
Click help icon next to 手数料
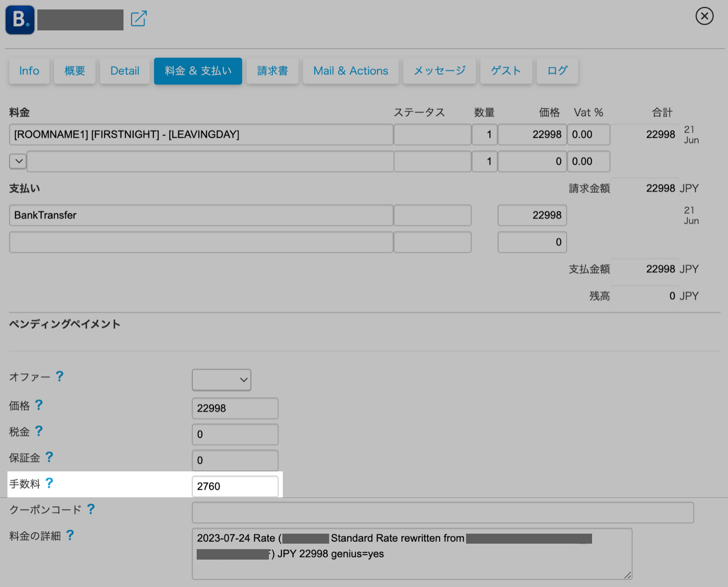point(49,483)
